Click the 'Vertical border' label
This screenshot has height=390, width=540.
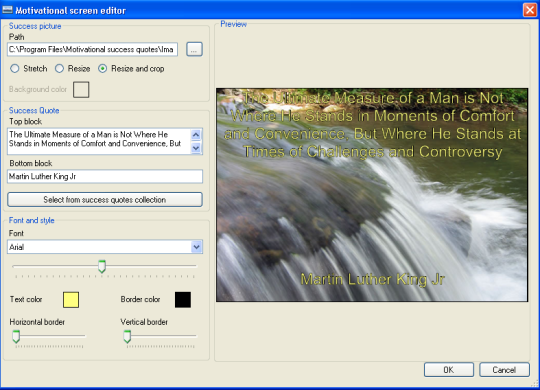coord(144,322)
